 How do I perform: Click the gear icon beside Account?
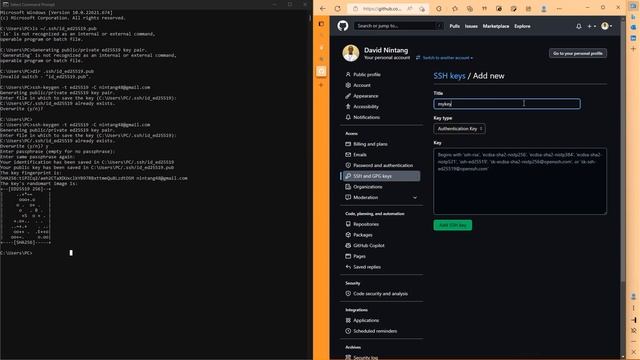coord(348,85)
